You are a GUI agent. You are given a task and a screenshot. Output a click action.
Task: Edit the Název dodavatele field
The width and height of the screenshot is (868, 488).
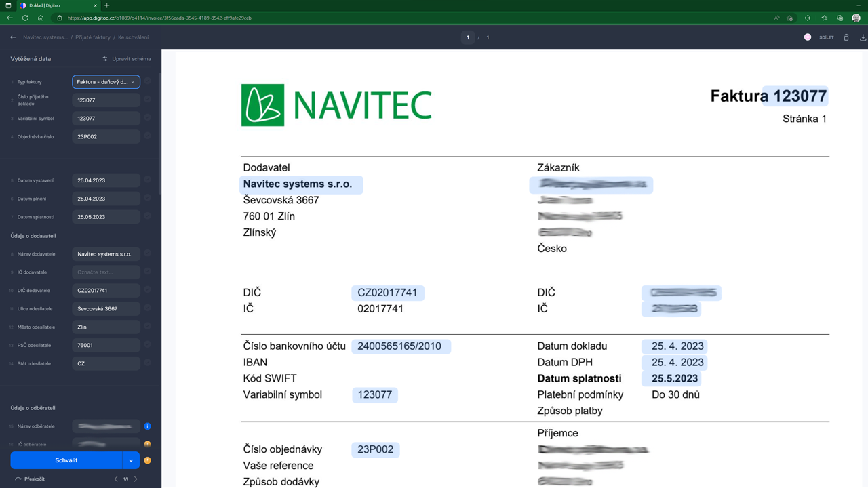pyautogui.click(x=106, y=253)
